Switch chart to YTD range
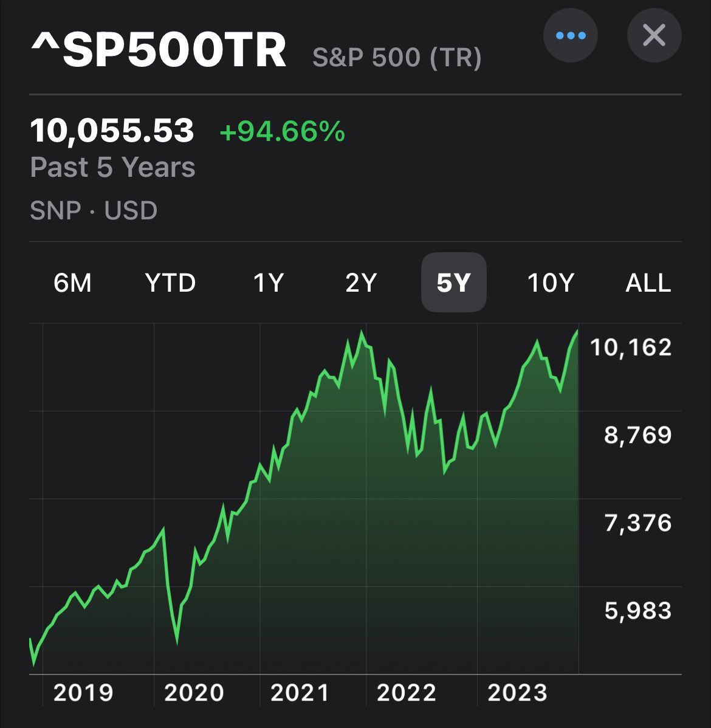Viewport: 711px width, 728px height. point(170,283)
